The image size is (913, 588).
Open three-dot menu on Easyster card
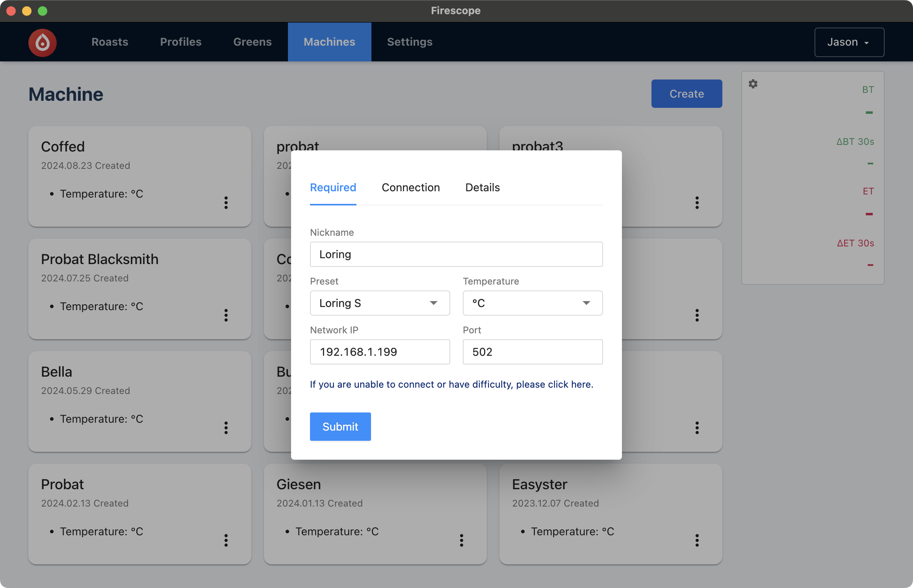[x=697, y=540]
